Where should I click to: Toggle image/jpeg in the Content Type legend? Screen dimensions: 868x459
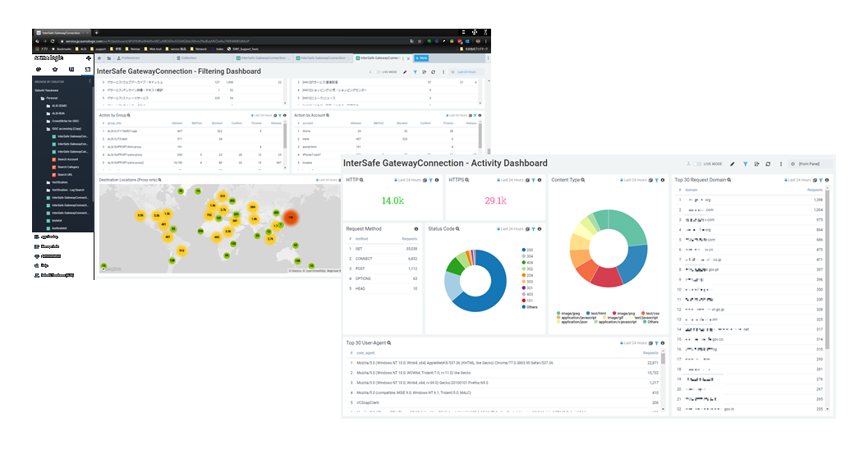coord(568,314)
